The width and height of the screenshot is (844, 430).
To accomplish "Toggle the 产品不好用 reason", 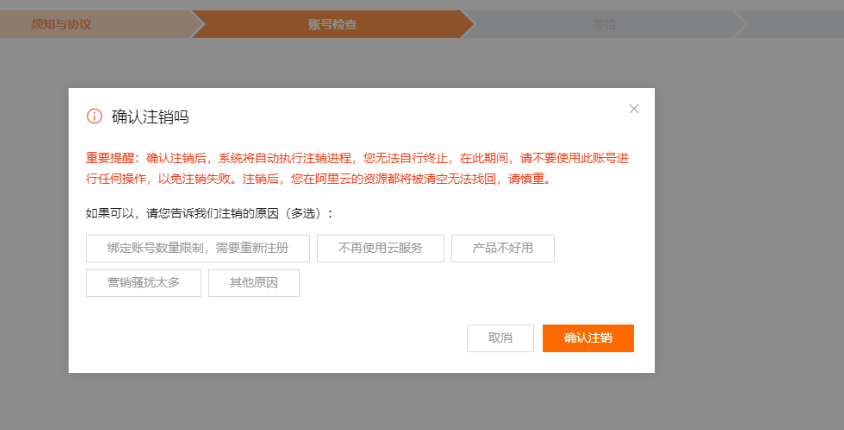I will tap(503, 249).
